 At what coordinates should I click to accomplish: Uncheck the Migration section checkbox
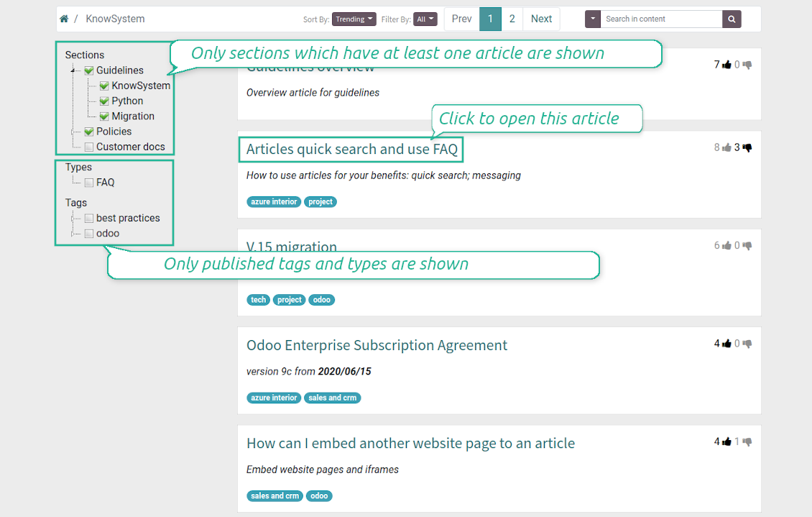coord(104,116)
